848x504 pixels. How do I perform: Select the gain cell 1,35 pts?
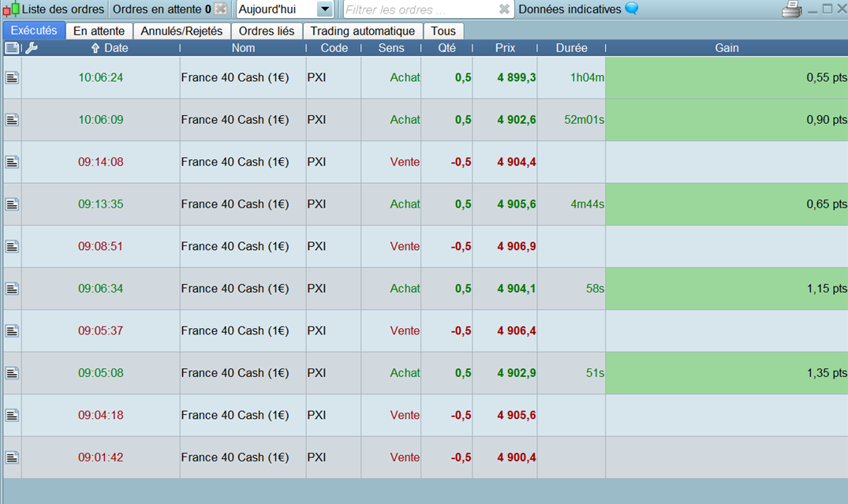pyautogui.click(x=727, y=373)
